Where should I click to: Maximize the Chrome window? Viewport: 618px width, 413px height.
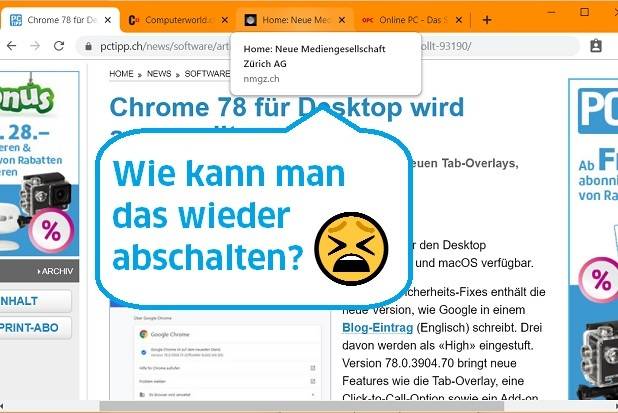(x=584, y=12)
